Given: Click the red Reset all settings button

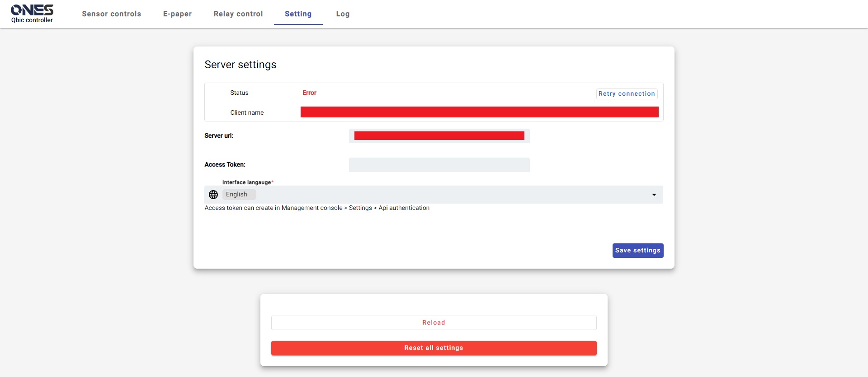Looking at the screenshot, I should (434, 348).
